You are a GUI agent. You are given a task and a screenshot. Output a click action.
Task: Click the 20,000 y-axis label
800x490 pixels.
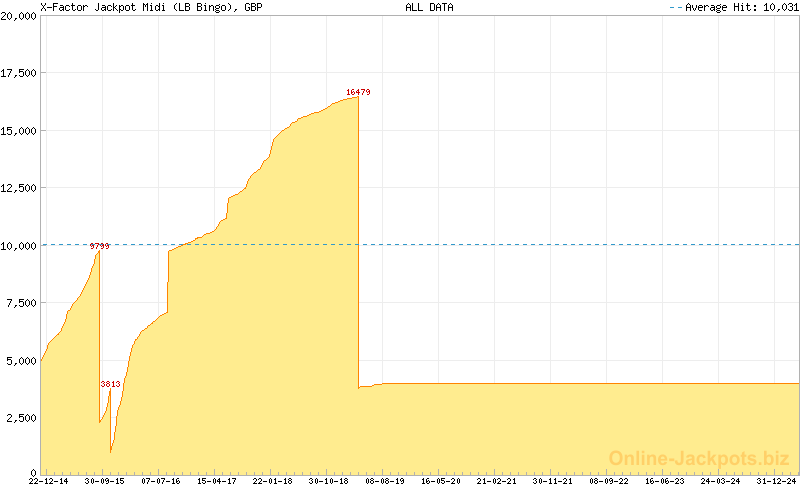coord(20,17)
